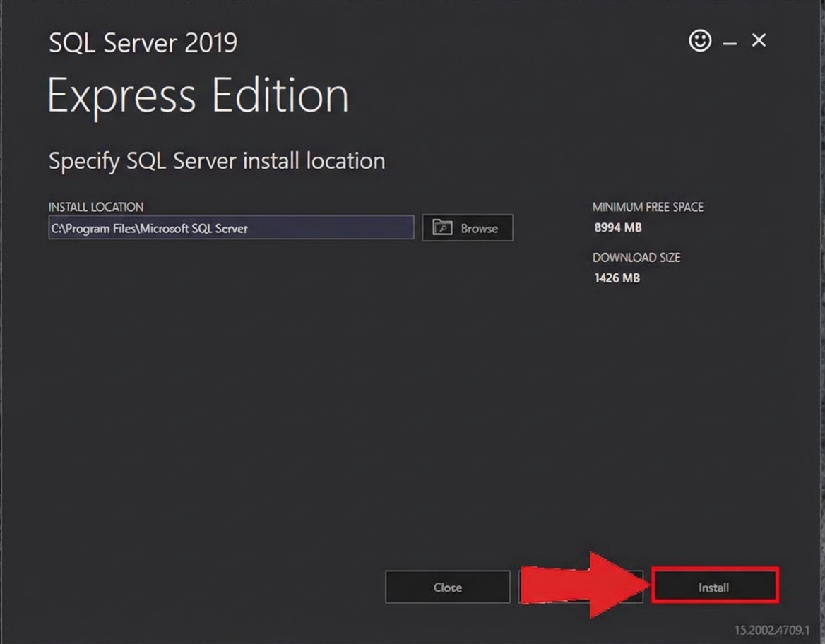The height and width of the screenshot is (644, 825).
Task: Click the version number 15.2002.4709.1
Action: point(771,630)
